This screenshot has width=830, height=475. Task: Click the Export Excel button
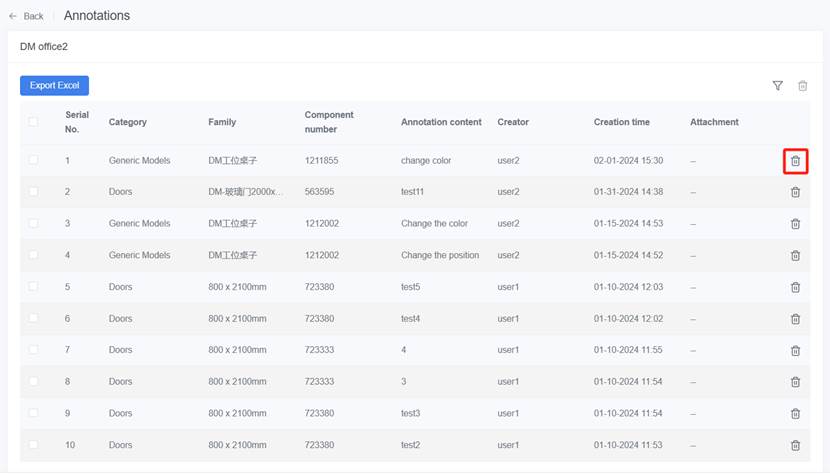pos(54,86)
